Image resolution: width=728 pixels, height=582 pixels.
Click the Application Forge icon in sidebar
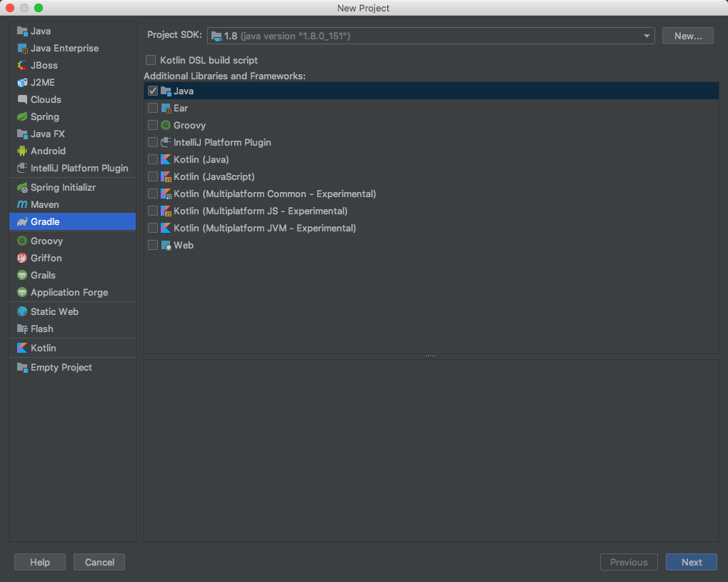click(x=22, y=292)
